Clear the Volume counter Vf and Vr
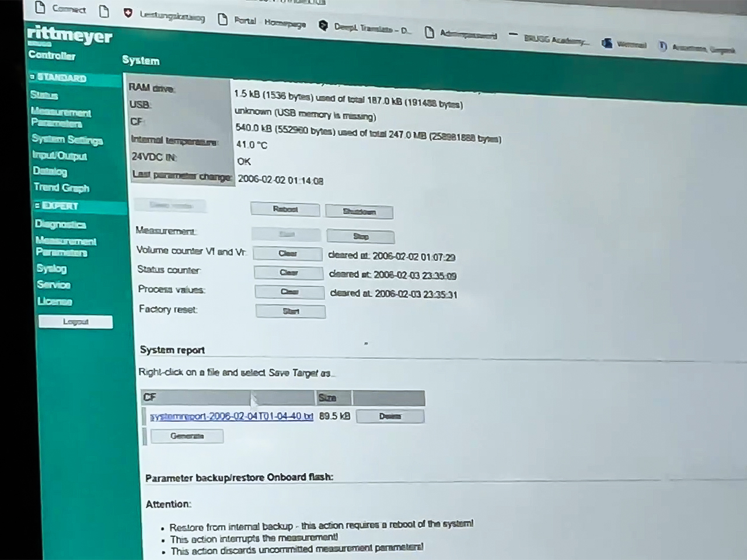Viewport: 747px width, 560px height. pyautogui.click(x=288, y=254)
